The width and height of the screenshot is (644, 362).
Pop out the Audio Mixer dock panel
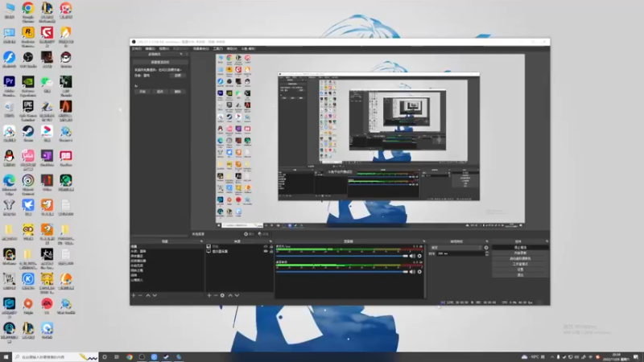point(424,241)
